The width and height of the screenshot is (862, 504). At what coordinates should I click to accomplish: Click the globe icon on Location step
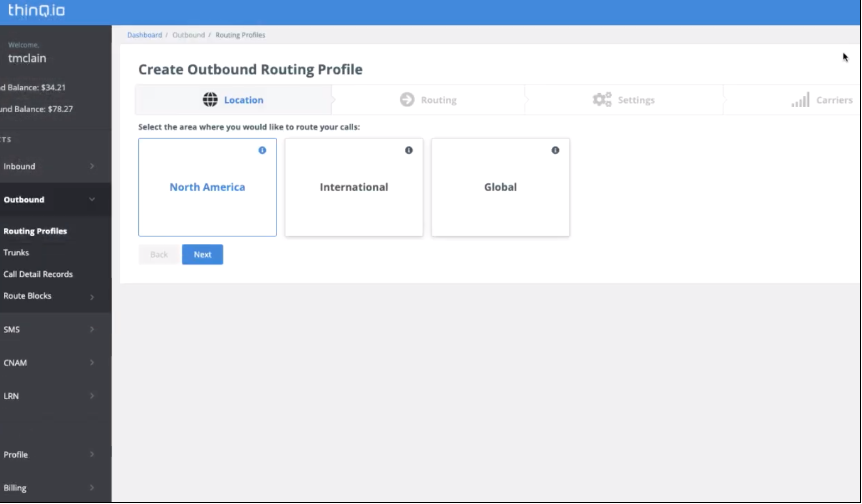pos(210,100)
